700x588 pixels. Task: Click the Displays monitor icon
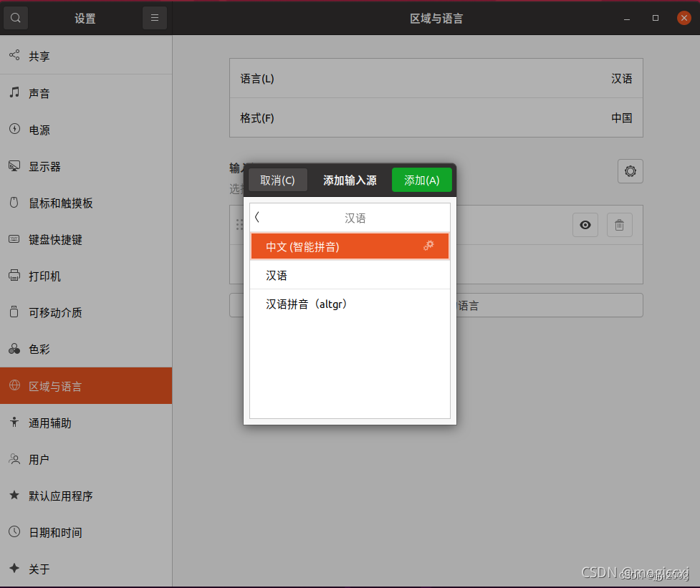pyautogui.click(x=14, y=166)
